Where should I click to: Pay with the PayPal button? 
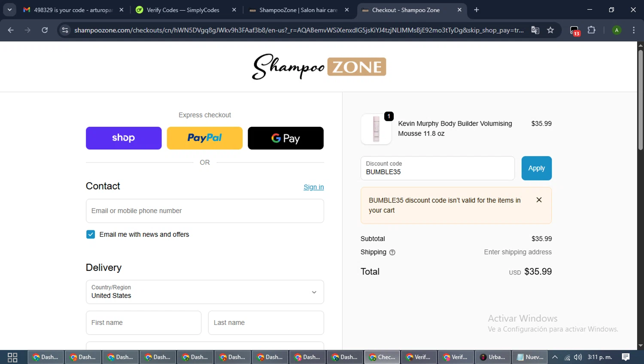(205, 138)
